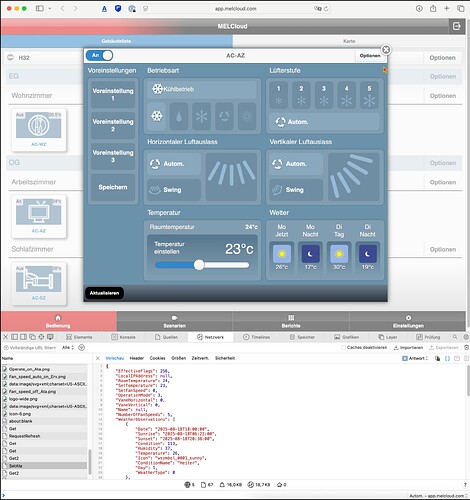The width and height of the screenshot is (470, 500).
Task: Enable horizontal vane Swing
Action: tap(174, 190)
